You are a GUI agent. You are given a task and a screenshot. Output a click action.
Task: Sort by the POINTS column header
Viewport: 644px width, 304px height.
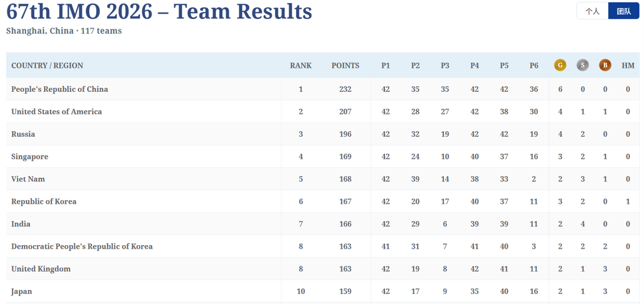click(346, 65)
